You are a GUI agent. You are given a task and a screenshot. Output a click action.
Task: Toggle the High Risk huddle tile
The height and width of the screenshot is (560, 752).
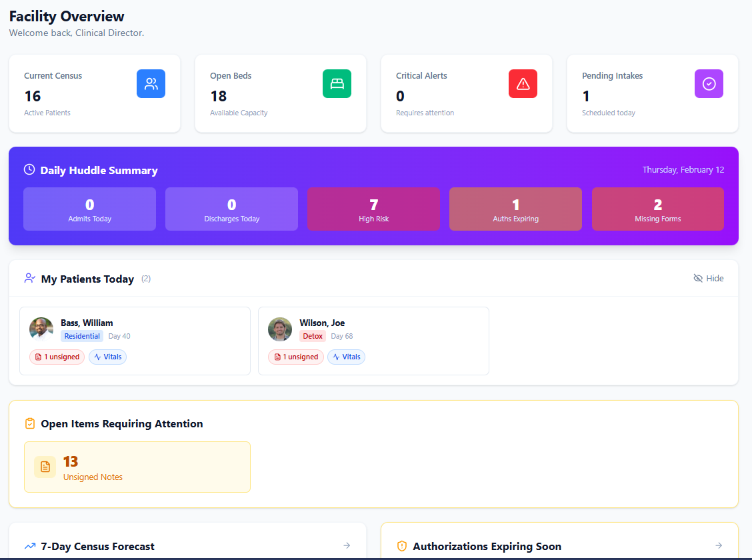click(x=373, y=209)
